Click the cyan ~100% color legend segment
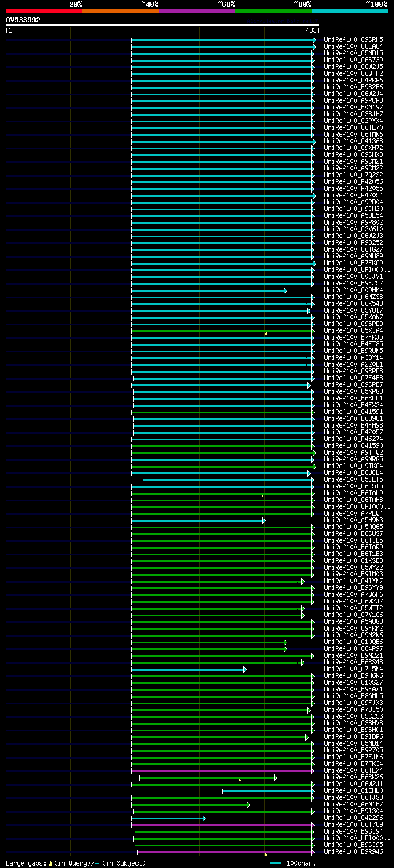Screen dimensions: 394x868 350,10
